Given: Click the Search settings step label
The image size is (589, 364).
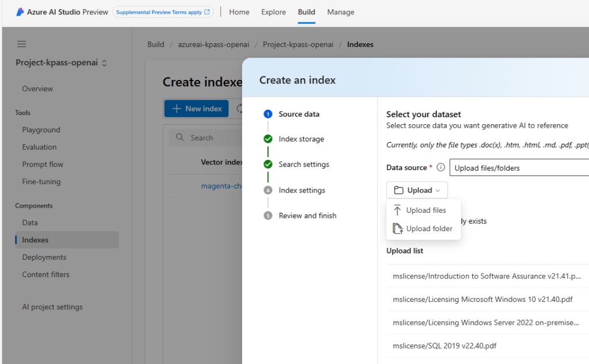Looking at the screenshot, I should (x=304, y=164).
